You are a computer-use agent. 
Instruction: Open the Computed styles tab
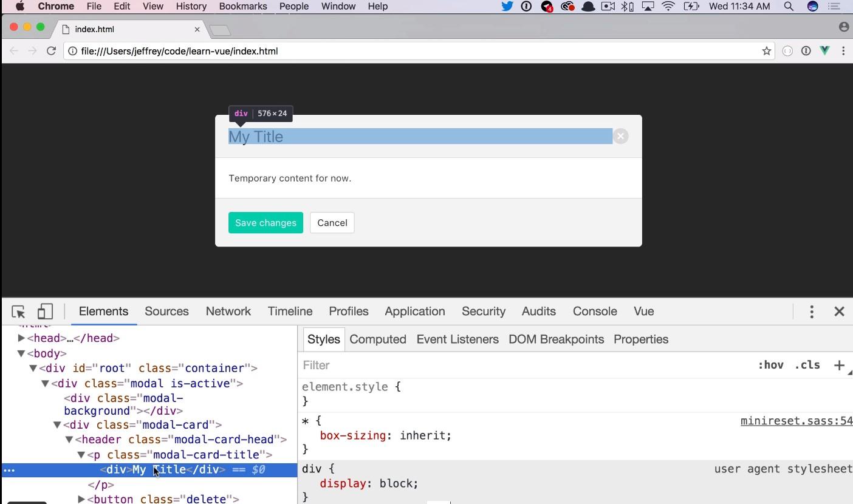378,339
